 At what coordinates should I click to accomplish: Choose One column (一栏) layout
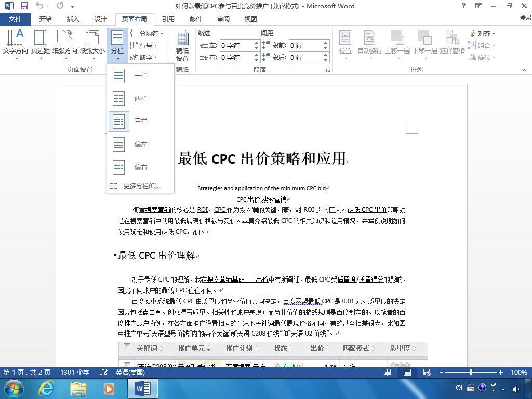[x=140, y=76]
